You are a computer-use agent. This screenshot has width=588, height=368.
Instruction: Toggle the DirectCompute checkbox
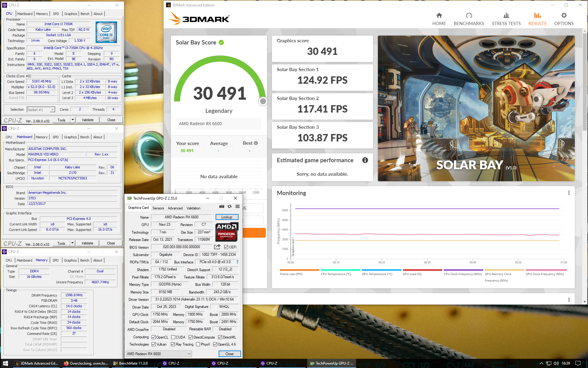(x=190, y=337)
